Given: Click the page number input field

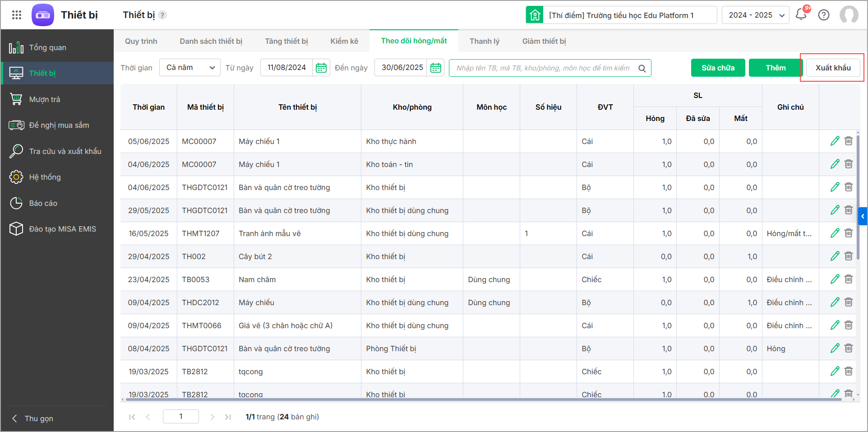Looking at the screenshot, I should pos(181,416).
